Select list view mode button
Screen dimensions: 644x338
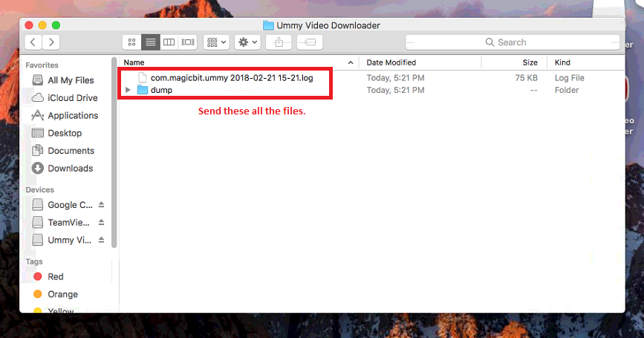pos(150,42)
